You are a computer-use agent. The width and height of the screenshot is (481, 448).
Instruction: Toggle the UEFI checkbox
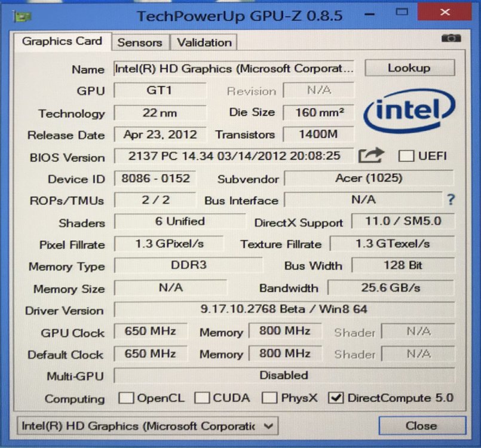(x=406, y=156)
